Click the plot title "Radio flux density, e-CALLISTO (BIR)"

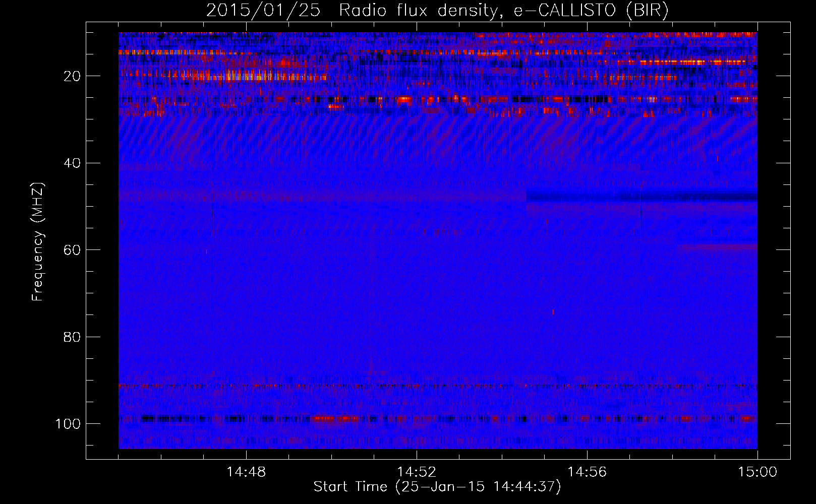click(x=504, y=11)
